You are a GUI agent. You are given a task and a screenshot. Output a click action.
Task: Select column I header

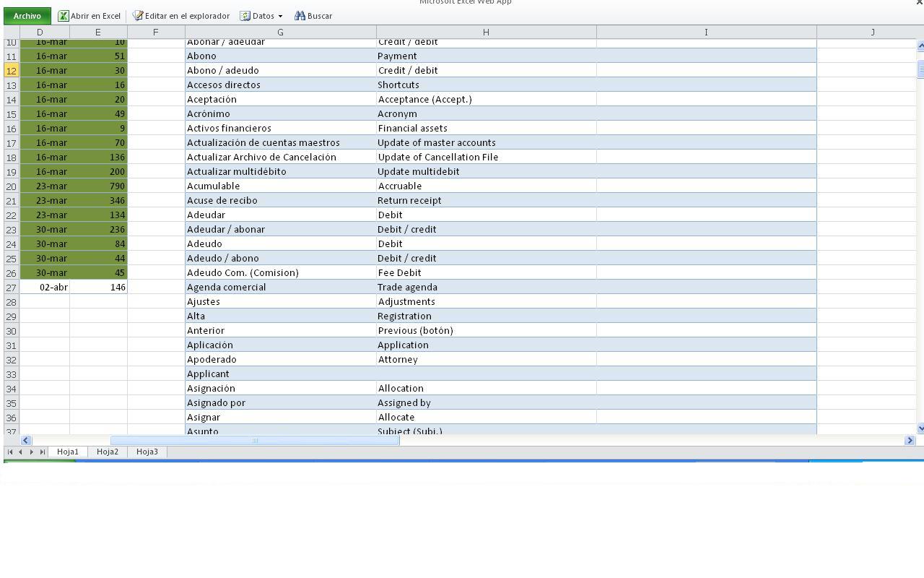coord(707,32)
